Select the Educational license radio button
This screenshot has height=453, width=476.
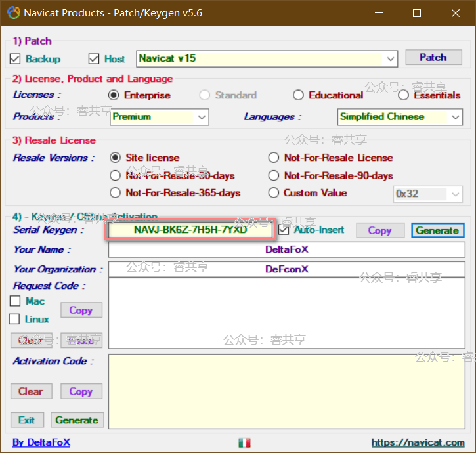point(299,95)
